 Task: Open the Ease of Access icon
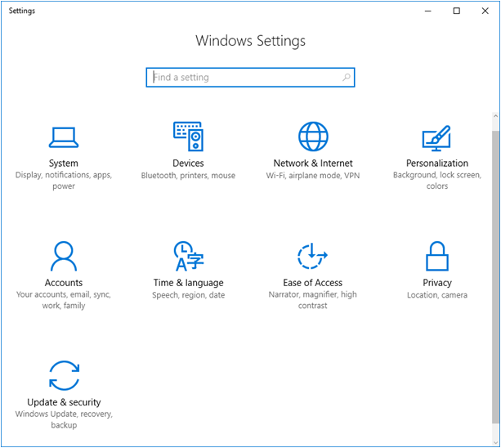click(313, 257)
